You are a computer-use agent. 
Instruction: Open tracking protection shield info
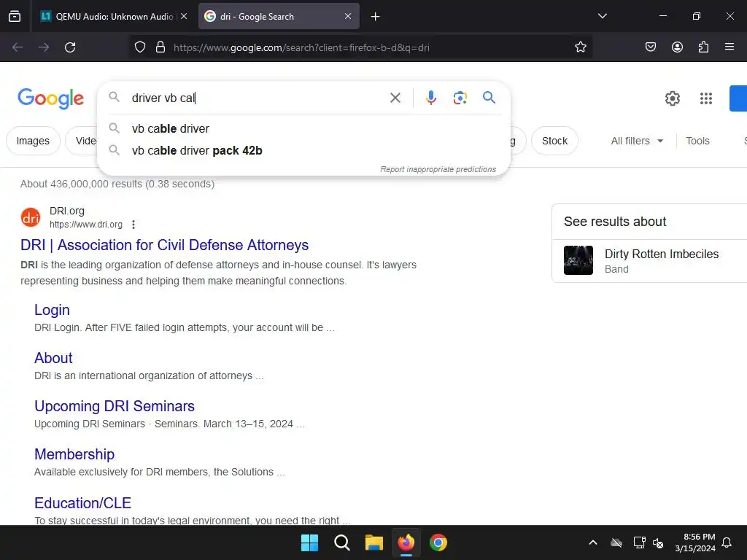tap(139, 47)
